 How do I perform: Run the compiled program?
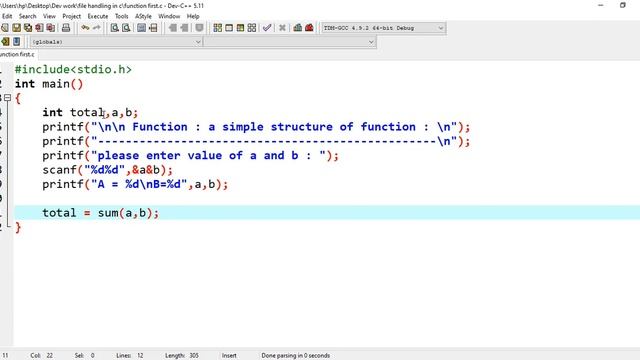click(229, 28)
